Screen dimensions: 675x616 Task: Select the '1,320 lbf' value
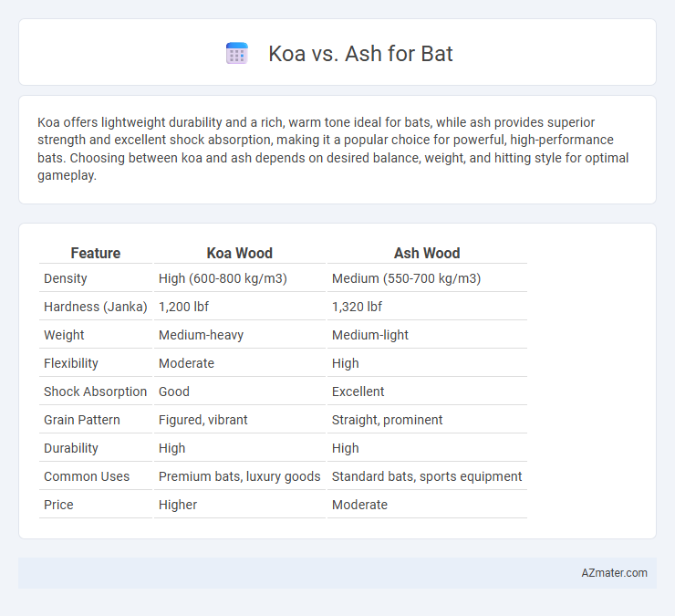pyautogui.click(x=357, y=307)
